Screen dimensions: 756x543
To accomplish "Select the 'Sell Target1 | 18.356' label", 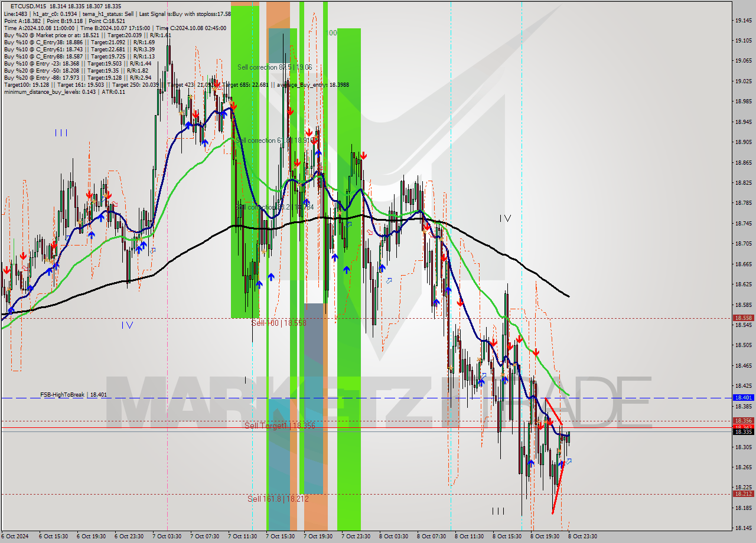I will tap(280, 425).
